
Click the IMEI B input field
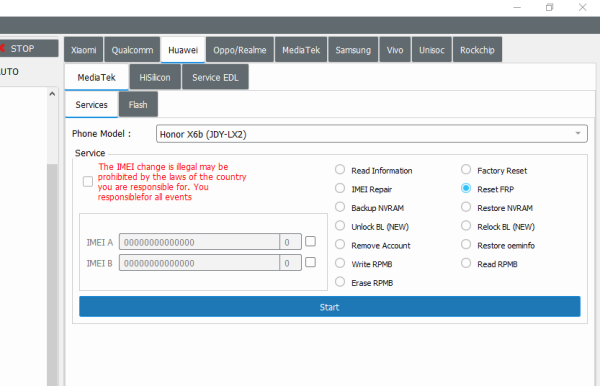click(x=199, y=263)
